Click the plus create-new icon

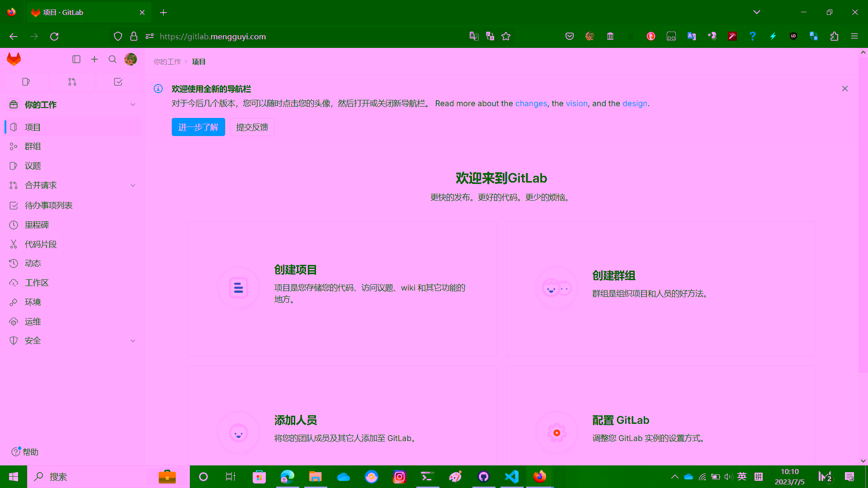[94, 59]
